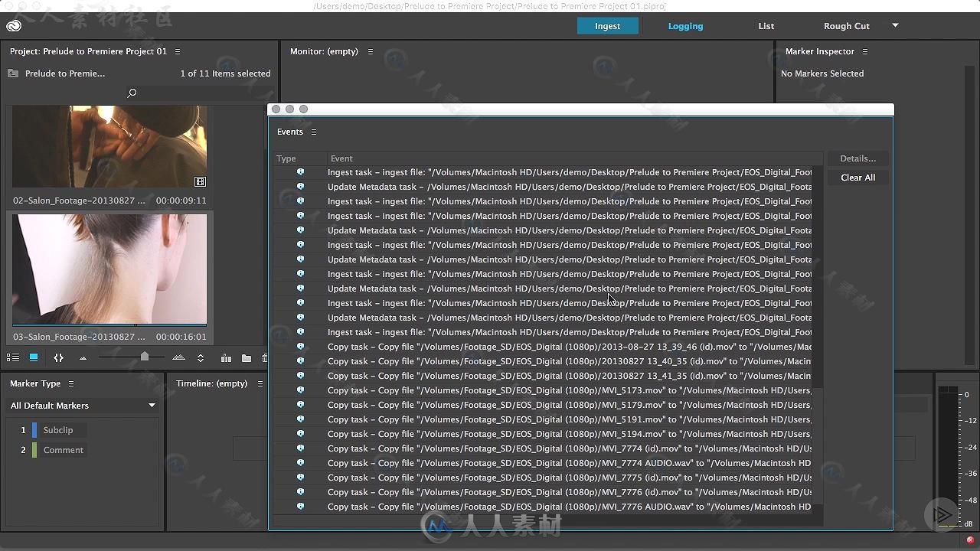This screenshot has height=551, width=980.
Task: Open the Monitor panel menu
Action: [x=371, y=51]
